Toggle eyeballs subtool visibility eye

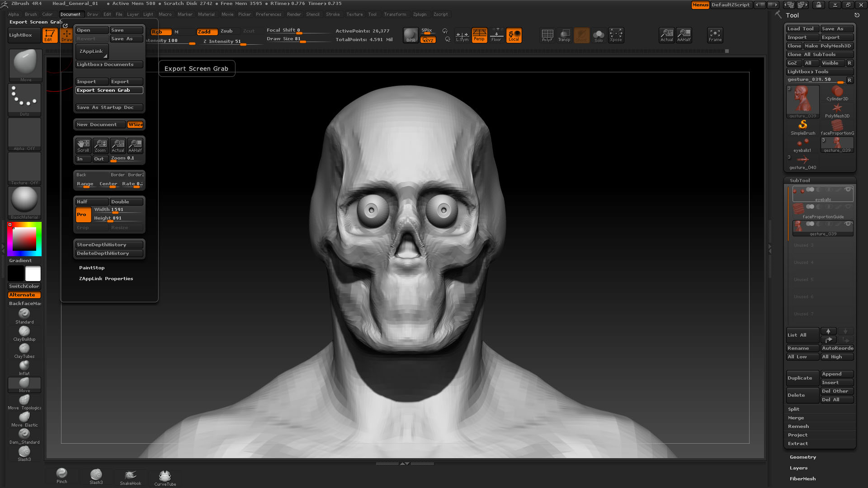coord(848,189)
